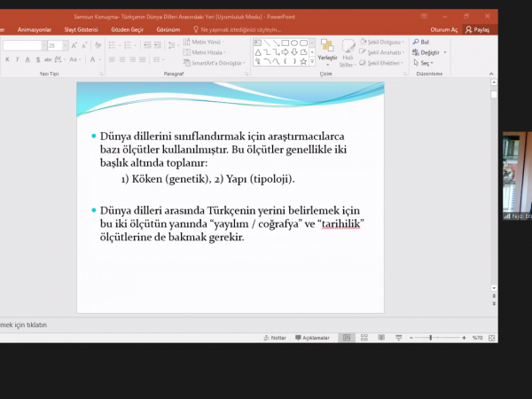Toggle text shadow (S)
The height and width of the screenshot is (399, 532).
pyautogui.click(x=38, y=59)
